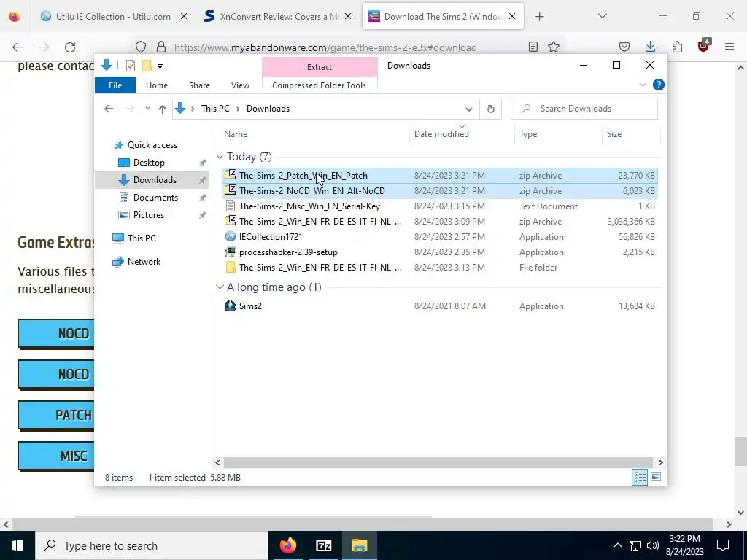This screenshot has width=747, height=560.
Task: Collapse the Today (7) group
Action: [220, 157]
